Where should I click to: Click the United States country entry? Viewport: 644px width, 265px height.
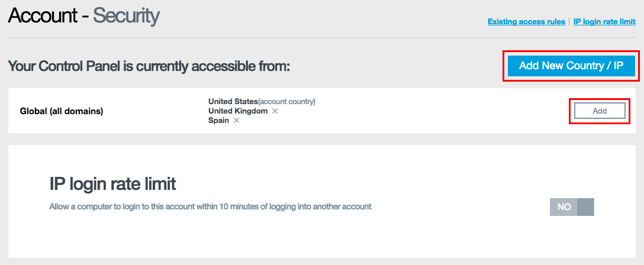click(233, 102)
